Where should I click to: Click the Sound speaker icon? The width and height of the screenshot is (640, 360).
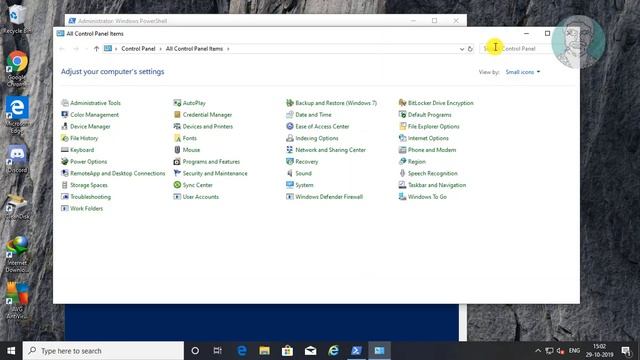(x=290, y=173)
